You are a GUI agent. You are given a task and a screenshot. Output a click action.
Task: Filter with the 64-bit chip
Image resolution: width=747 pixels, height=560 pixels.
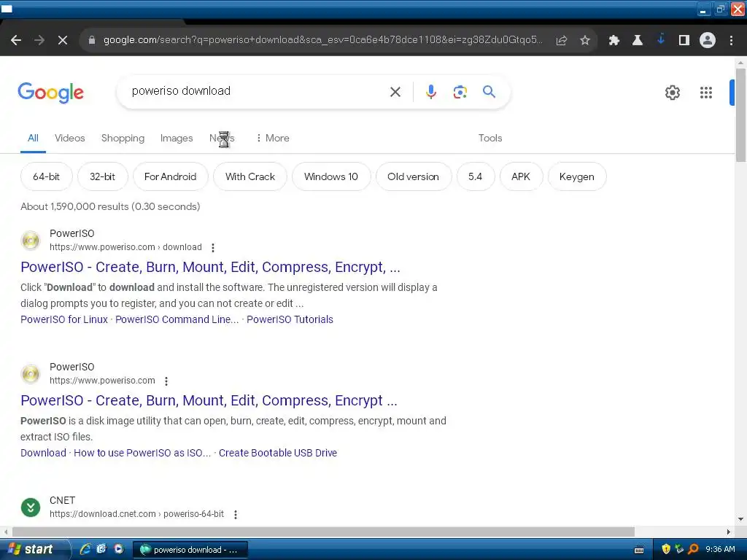pyautogui.click(x=46, y=176)
